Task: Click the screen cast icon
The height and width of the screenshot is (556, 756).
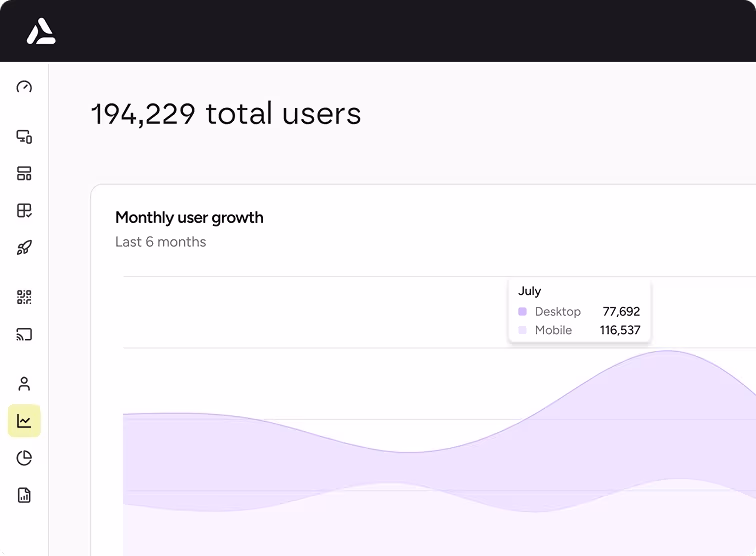Action: 24,334
